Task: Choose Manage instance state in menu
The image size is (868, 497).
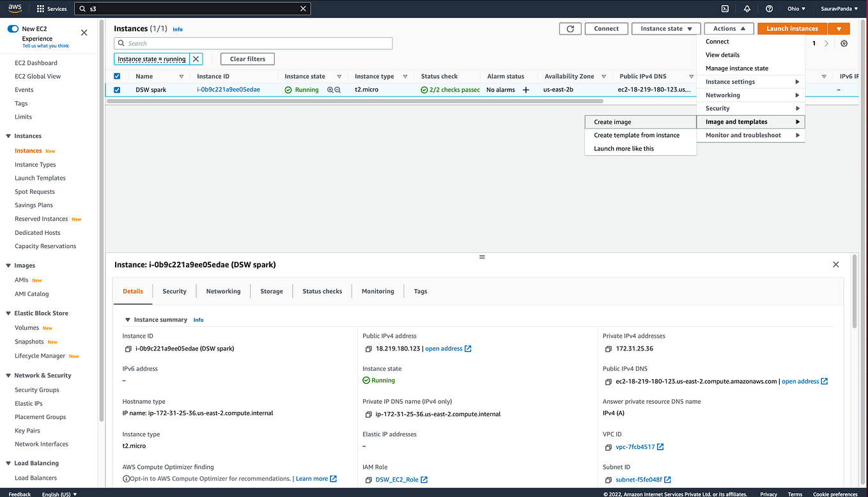Action: [750, 68]
